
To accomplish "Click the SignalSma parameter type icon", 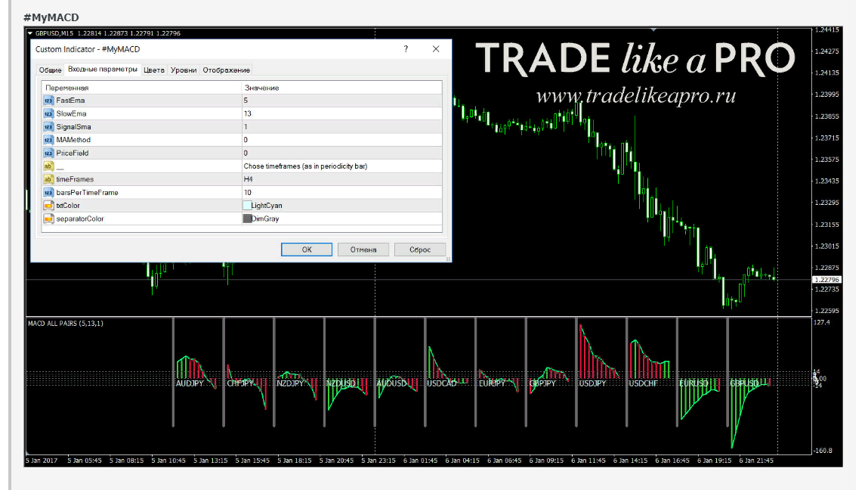I will click(48, 127).
